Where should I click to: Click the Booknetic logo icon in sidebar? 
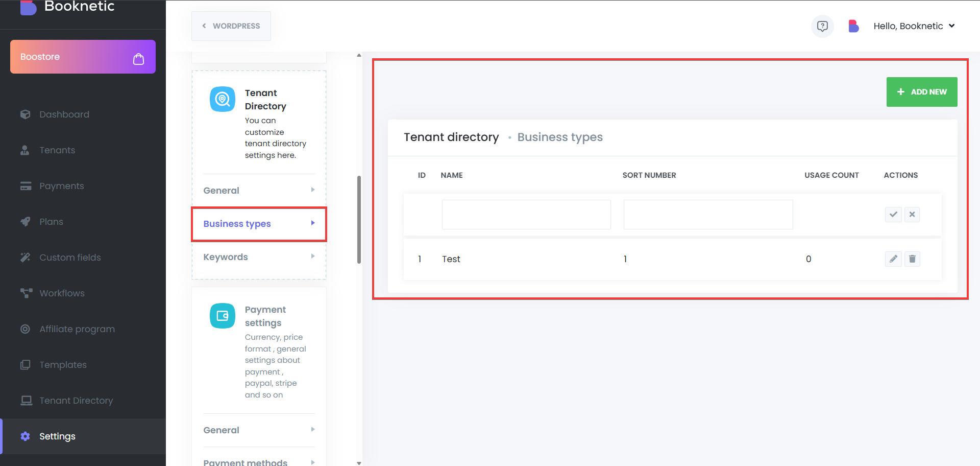pyautogui.click(x=28, y=7)
